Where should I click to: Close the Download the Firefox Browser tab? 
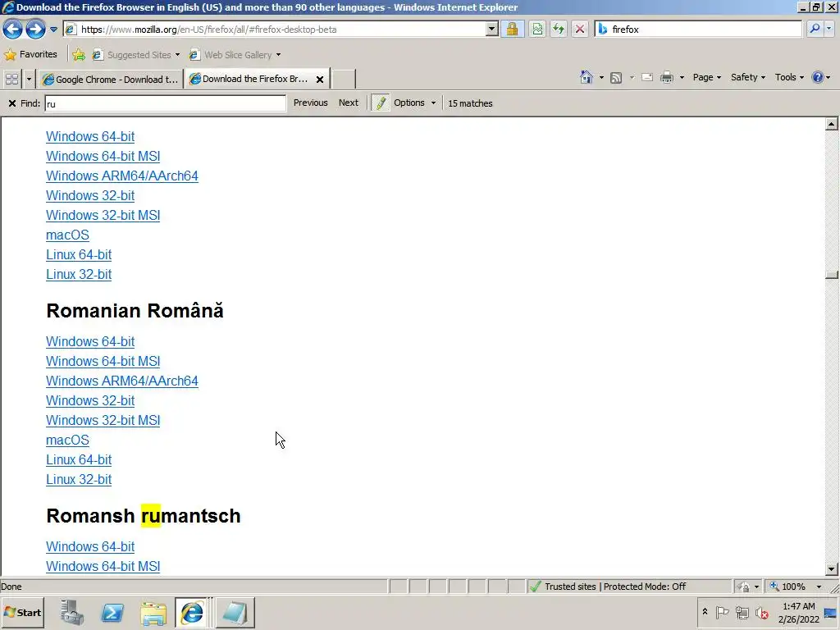tap(320, 80)
